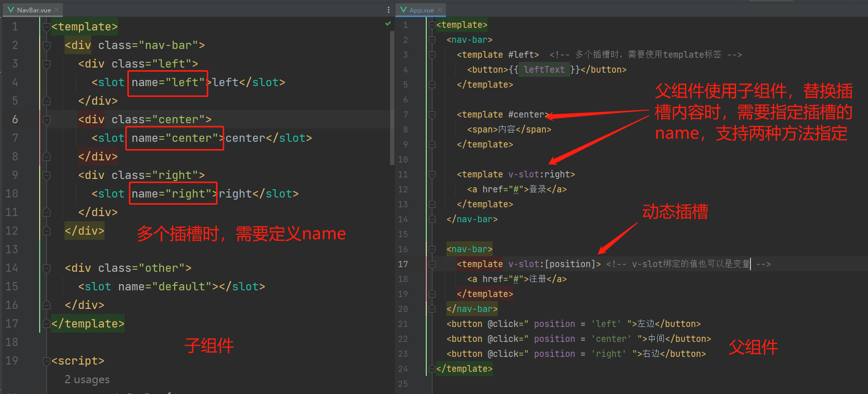868x394 pixels.
Task: Close the App.vue tab
Action: [440, 10]
